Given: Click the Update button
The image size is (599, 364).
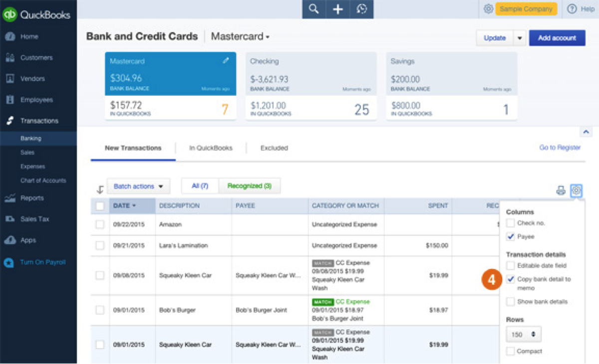Looking at the screenshot, I should pos(495,38).
